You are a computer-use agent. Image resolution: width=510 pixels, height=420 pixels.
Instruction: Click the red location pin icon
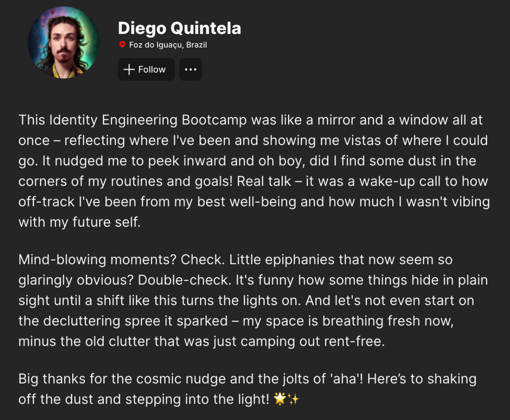coord(122,45)
